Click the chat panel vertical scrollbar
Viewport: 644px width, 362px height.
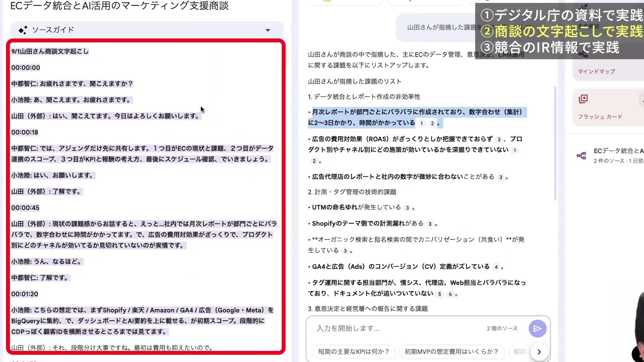coord(555,143)
